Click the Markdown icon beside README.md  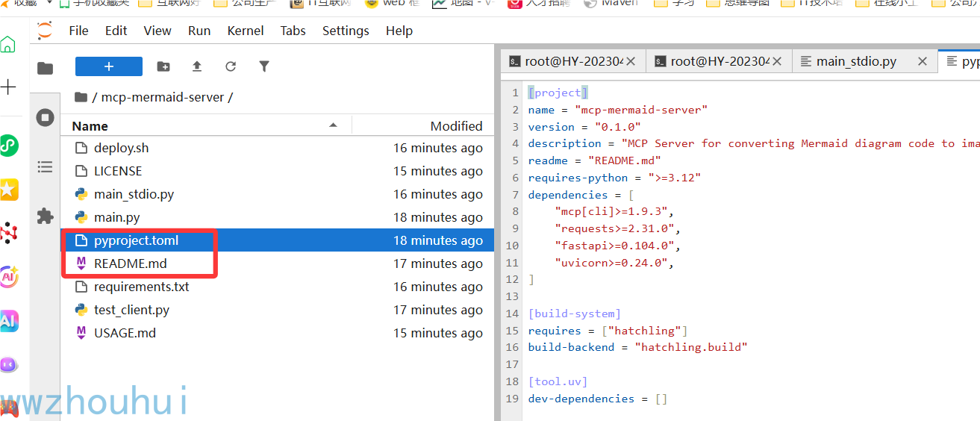(81, 263)
